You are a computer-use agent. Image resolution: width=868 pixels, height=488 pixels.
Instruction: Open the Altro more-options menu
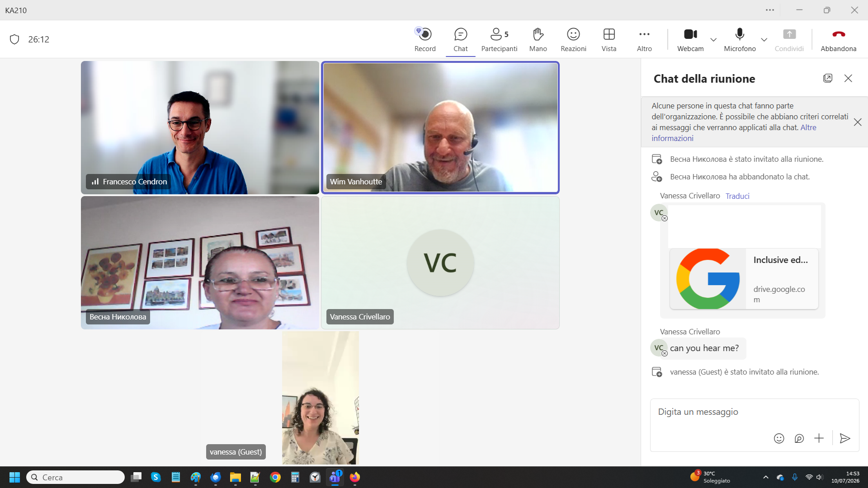pos(644,39)
